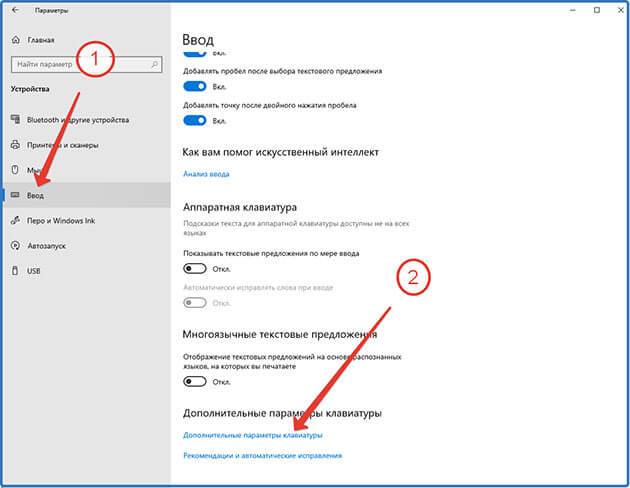Screen dimensions: 630x488
Task: Turn off period after double space
Action: click(195, 120)
